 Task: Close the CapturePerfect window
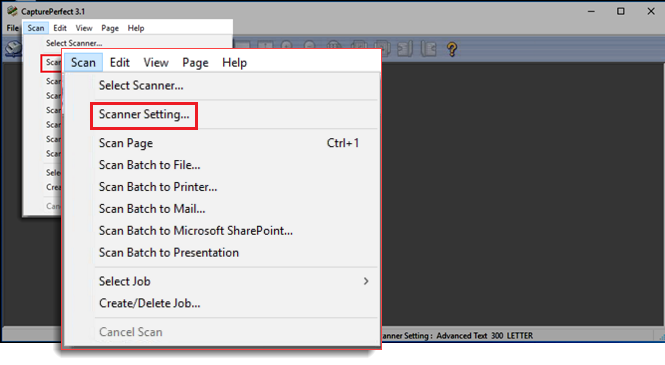coord(651,11)
